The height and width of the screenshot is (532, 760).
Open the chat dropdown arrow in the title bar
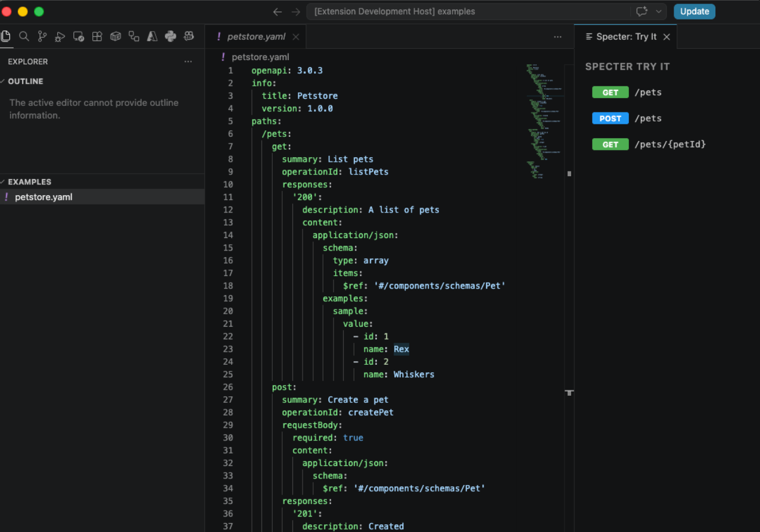pyautogui.click(x=659, y=11)
